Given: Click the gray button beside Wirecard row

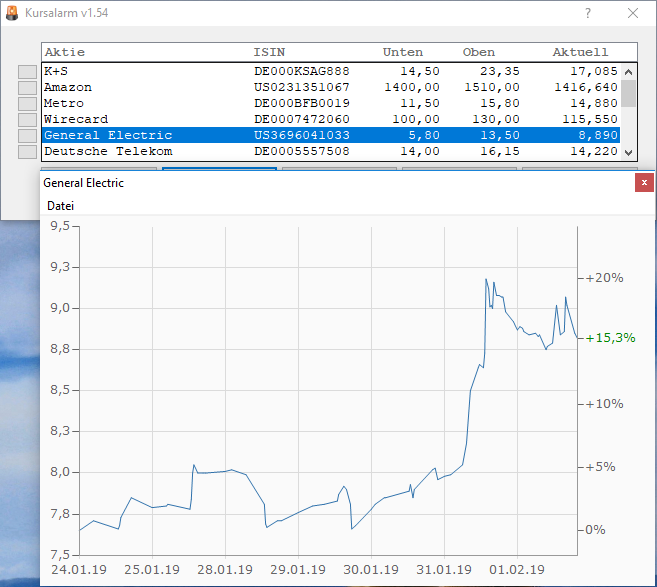Looking at the screenshot, I should [x=27, y=119].
